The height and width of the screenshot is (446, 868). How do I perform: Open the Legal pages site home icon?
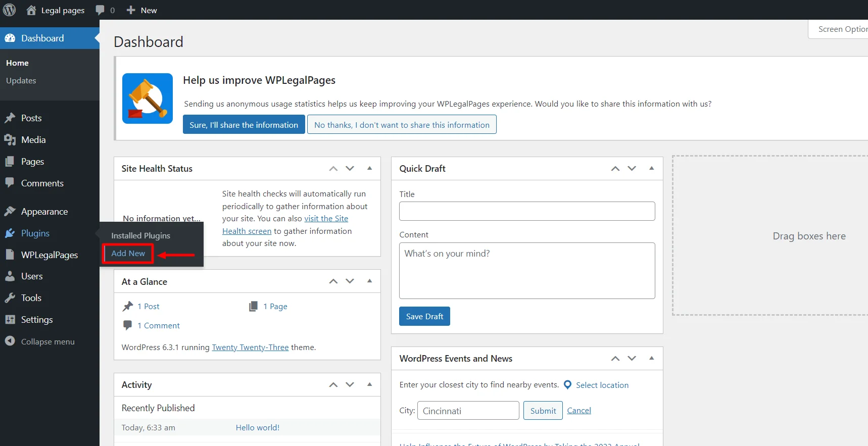coord(31,10)
